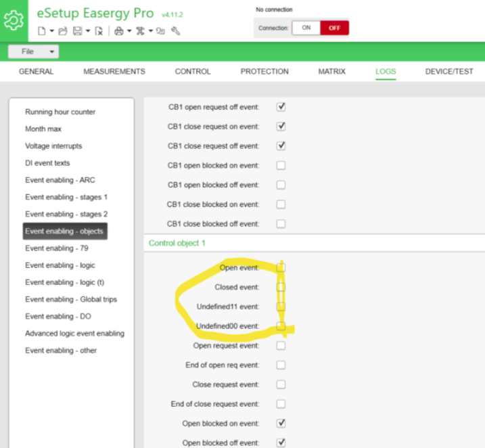Enable Open request event
The image size is (485, 448).
pyautogui.click(x=281, y=346)
